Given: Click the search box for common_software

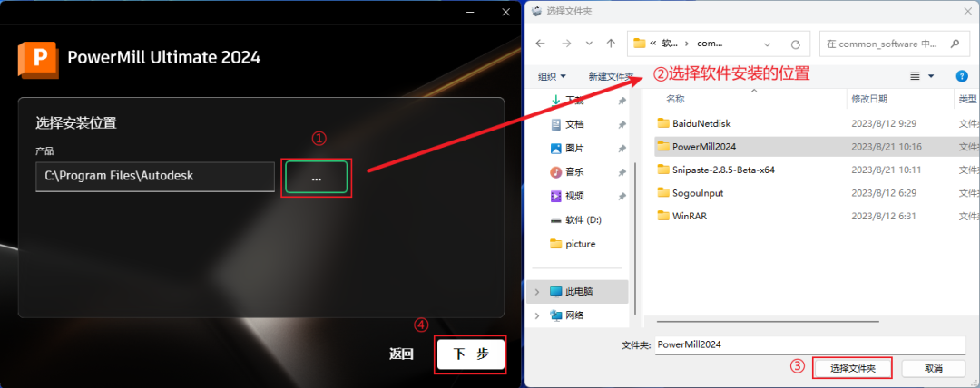Looking at the screenshot, I should [893, 44].
